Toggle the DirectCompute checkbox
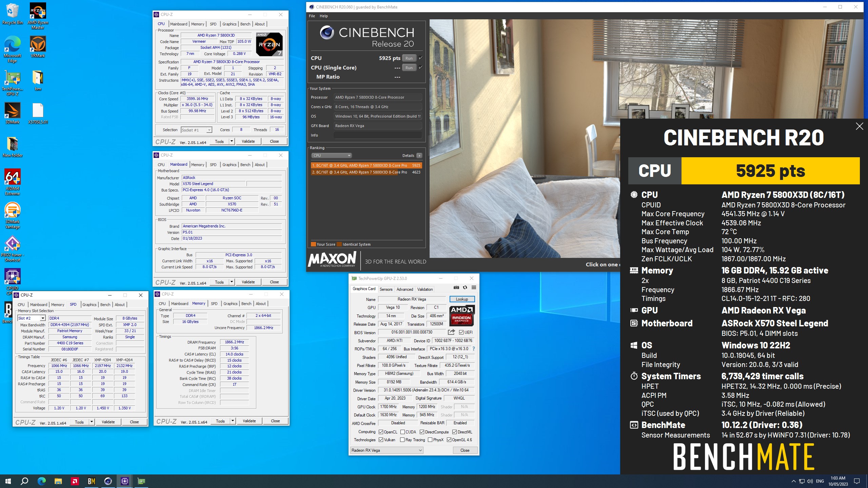Screen dimensions: 868x488 (422, 432)
